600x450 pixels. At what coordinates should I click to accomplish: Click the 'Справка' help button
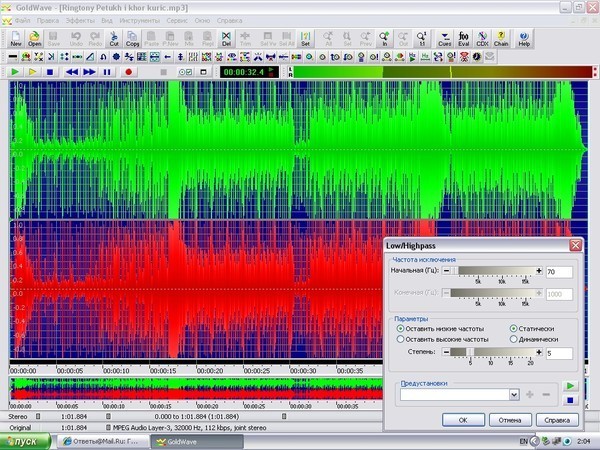click(557, 420)
